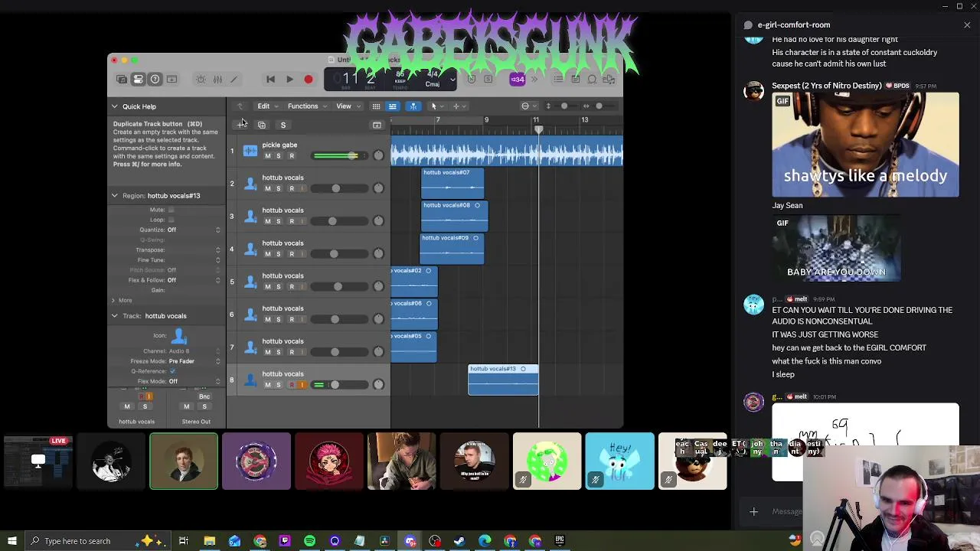Click the plus attach button in Discord message box
The image size is (980, 551).
[753, 512]
